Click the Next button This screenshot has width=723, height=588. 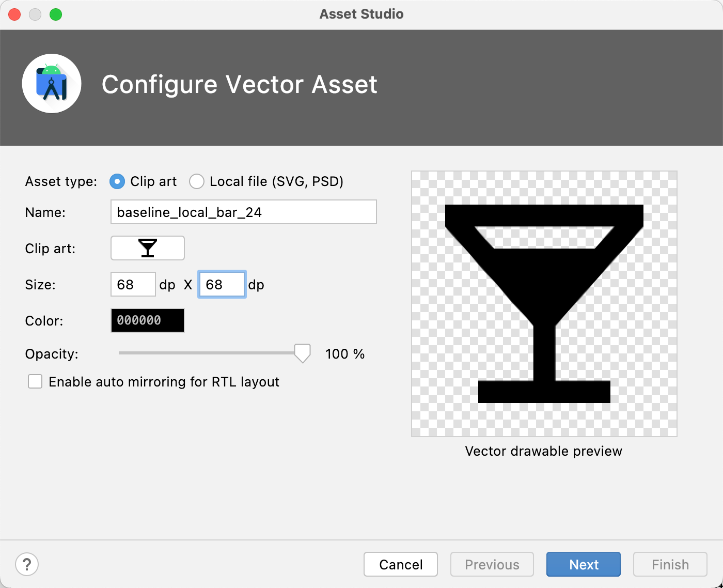[x=584, y=564]
